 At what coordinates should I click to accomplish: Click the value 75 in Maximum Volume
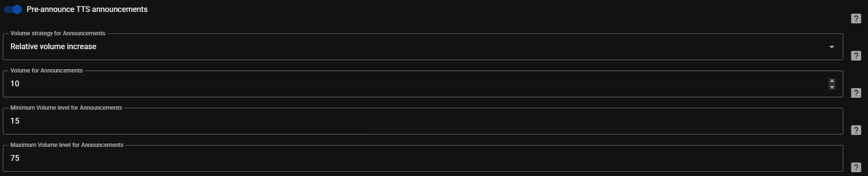15,158
